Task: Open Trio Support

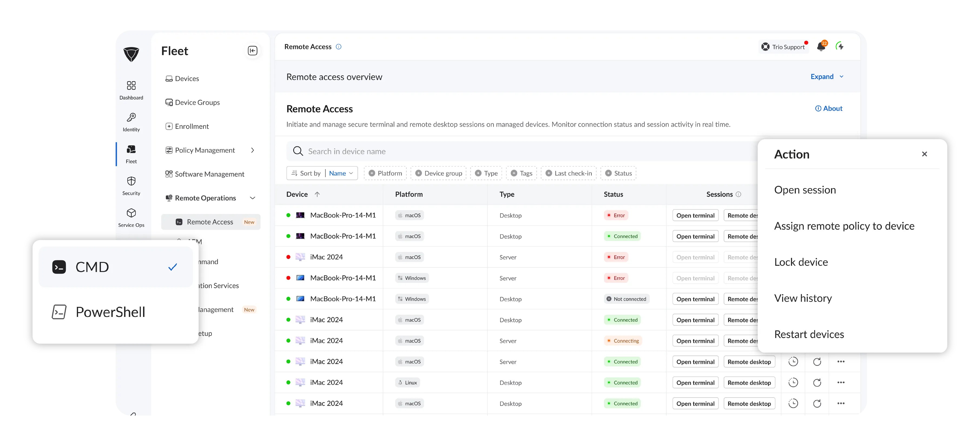Action: tap(783, 47)
